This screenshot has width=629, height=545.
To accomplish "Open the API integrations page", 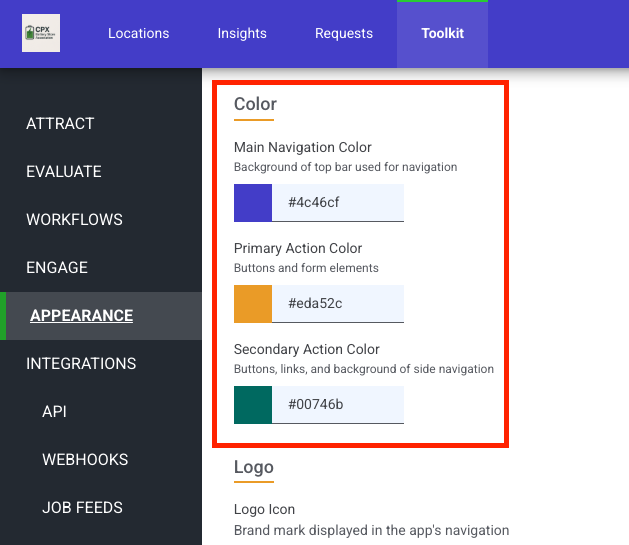I will 54,412.
